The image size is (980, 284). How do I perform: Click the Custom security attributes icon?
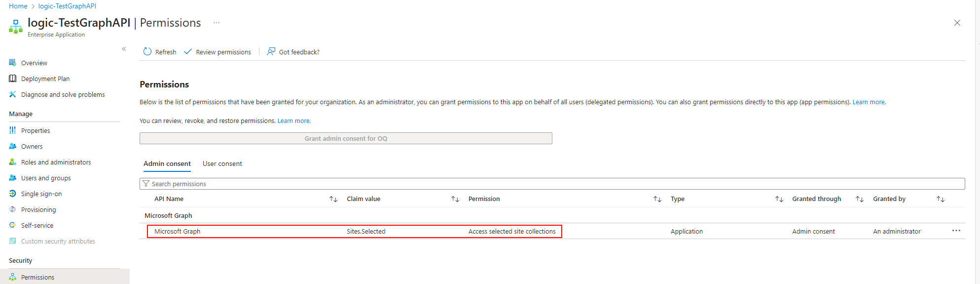click(13, 241)
